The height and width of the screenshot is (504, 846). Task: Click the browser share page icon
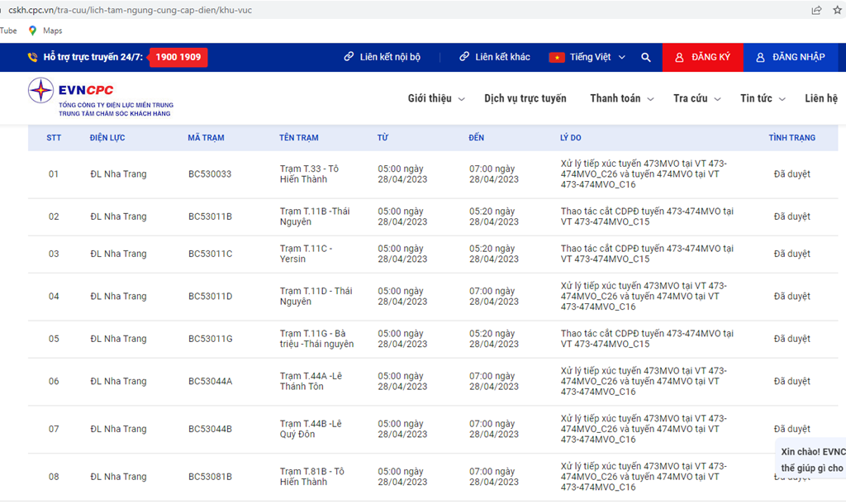(816, 10)
